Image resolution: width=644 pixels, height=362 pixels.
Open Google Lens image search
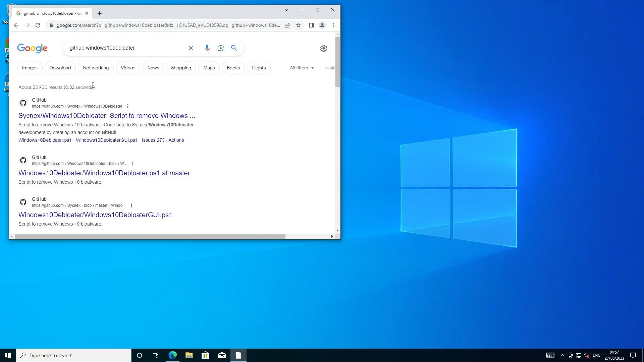click(x=220, y=48)
